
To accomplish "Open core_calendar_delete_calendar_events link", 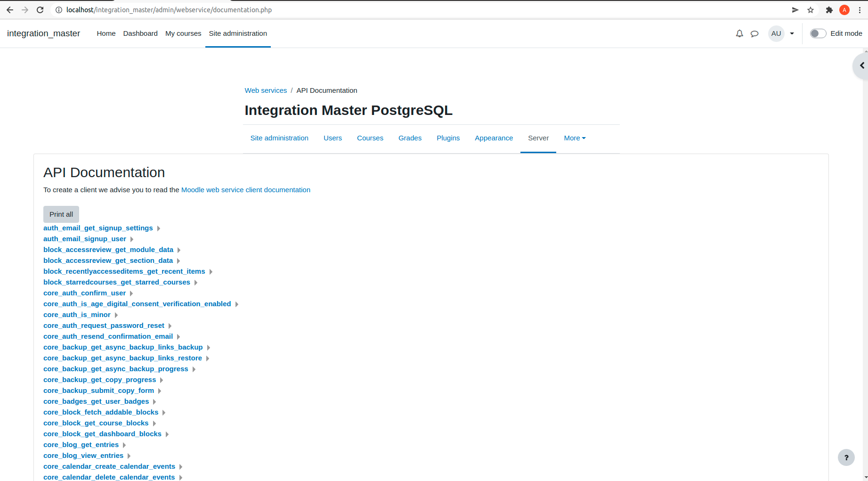I will 109,477.
